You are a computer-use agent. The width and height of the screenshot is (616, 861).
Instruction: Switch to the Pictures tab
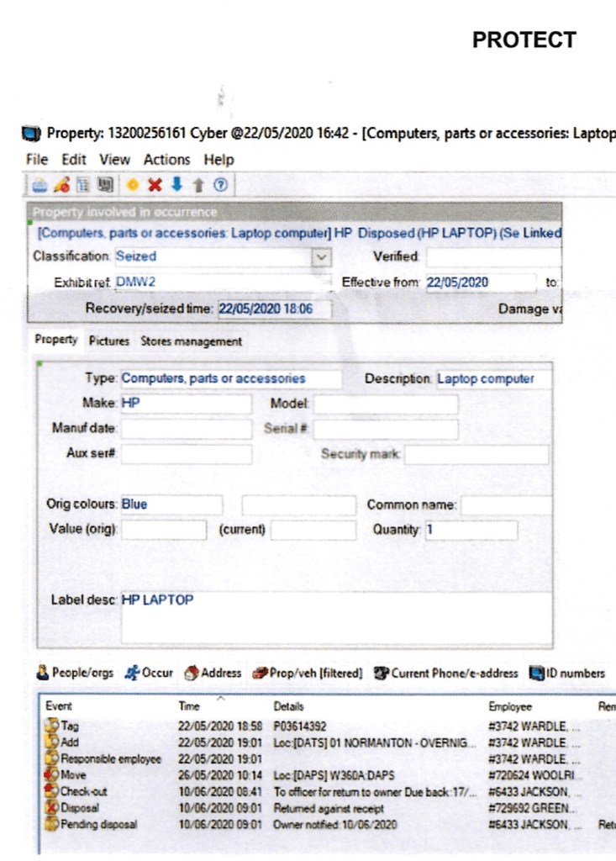pos(109,341)
